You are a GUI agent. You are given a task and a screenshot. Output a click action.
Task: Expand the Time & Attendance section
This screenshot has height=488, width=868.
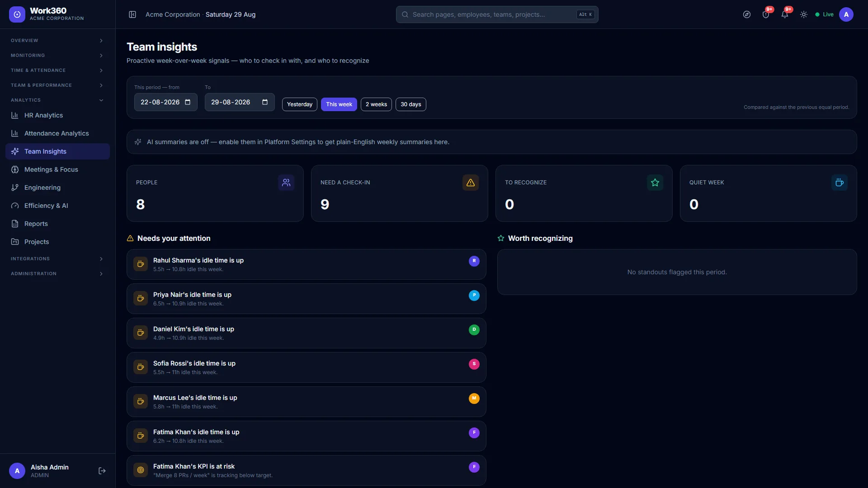point(57,70)
